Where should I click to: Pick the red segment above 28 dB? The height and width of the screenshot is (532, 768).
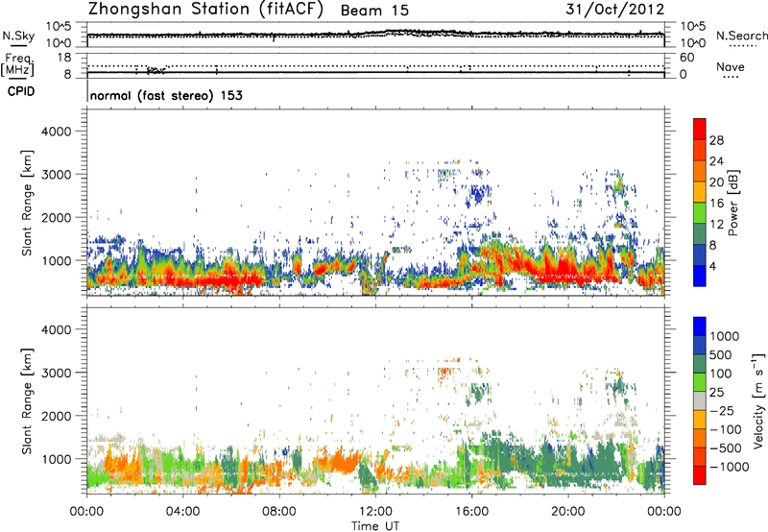pos(700,130)
